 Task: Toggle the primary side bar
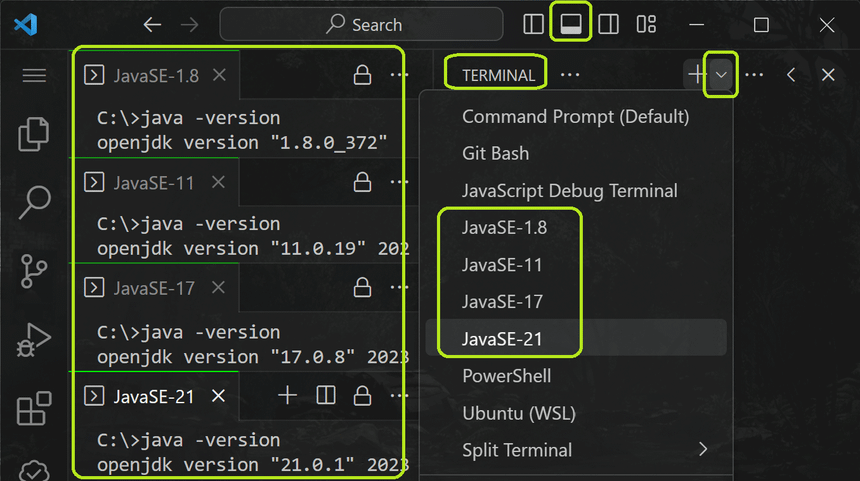534,25
